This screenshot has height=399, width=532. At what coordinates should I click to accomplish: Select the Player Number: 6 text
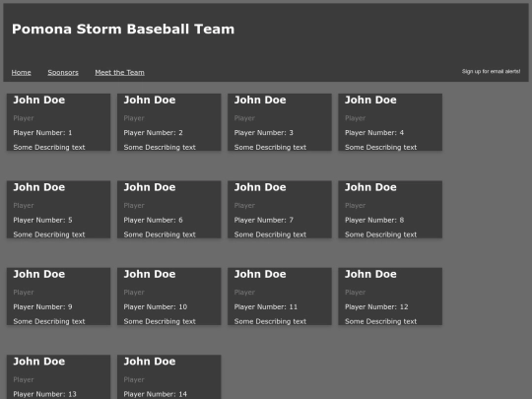(x=153, y=220)
